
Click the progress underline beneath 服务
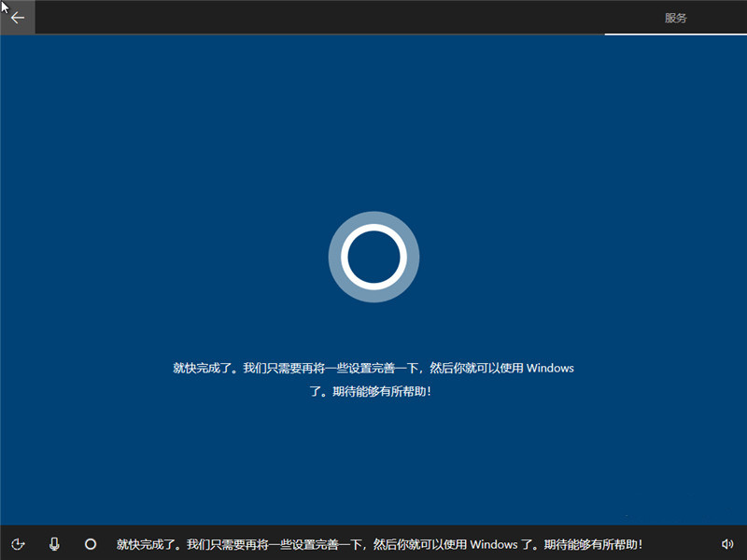tap(676, 33)
